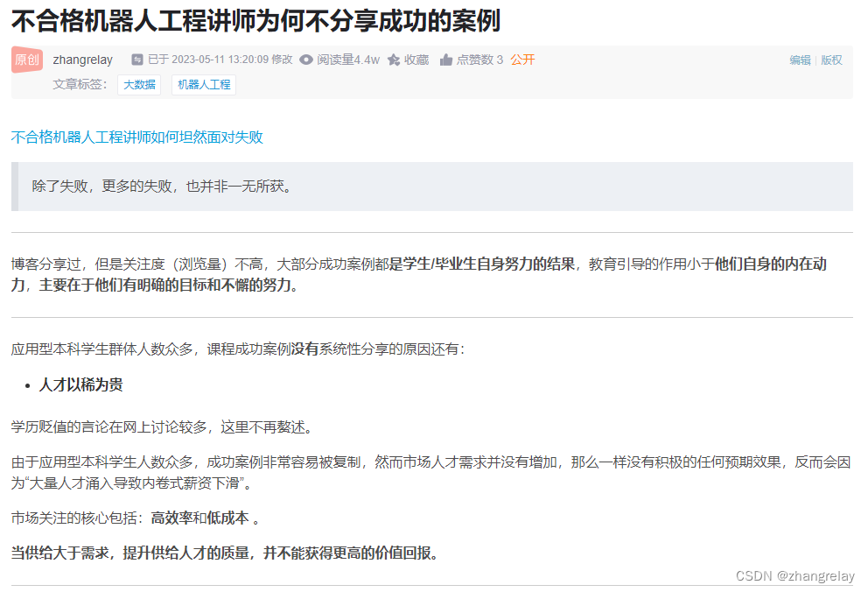This screenshot has width=868, height=592.
Task: Select the 大数据 article tag
Action: [139, 85]
